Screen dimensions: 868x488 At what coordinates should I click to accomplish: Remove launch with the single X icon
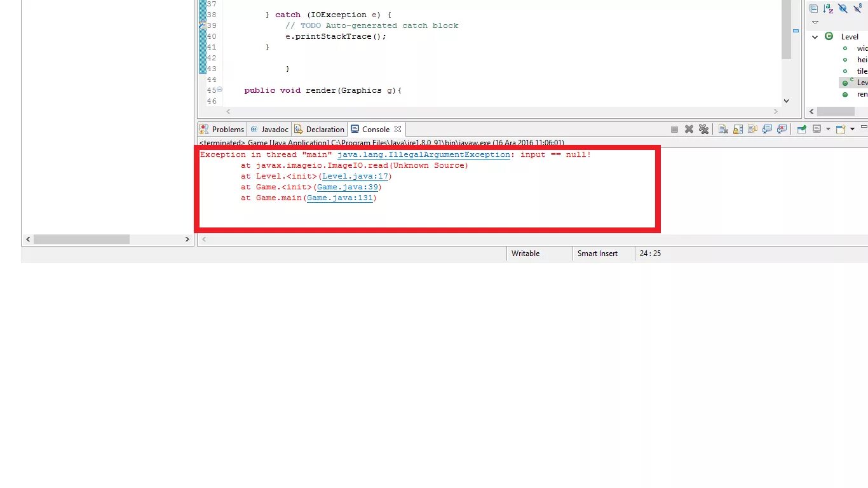tap(689, 129)
